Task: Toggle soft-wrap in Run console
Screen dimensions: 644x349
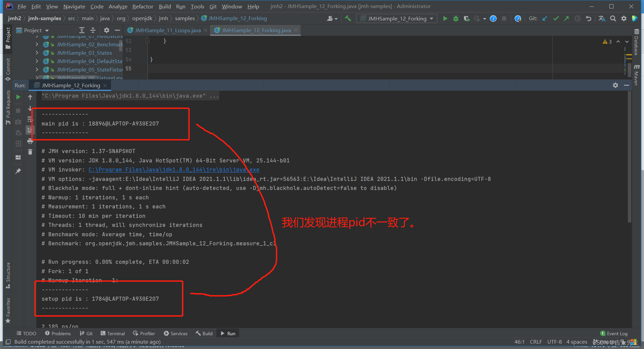Action: (30, 119)
